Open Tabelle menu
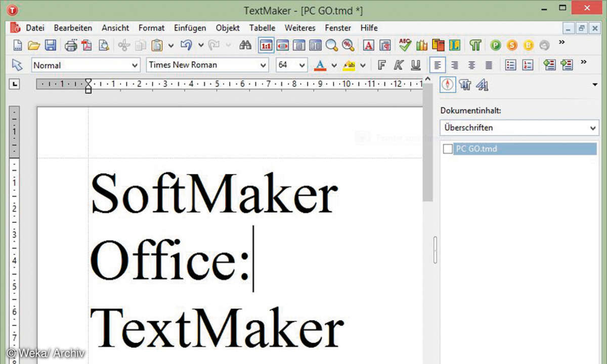 [x=263, y=28]
